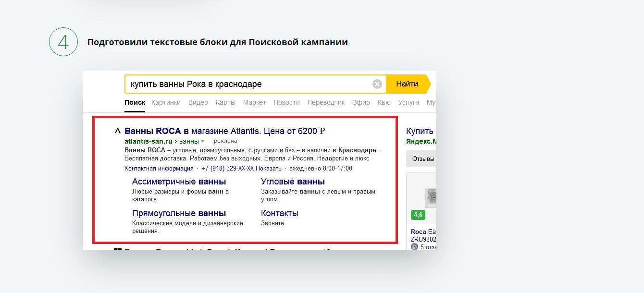644x293 pixels.
Task: Click the green 4,6 rating badge
Action: point(418,215)
